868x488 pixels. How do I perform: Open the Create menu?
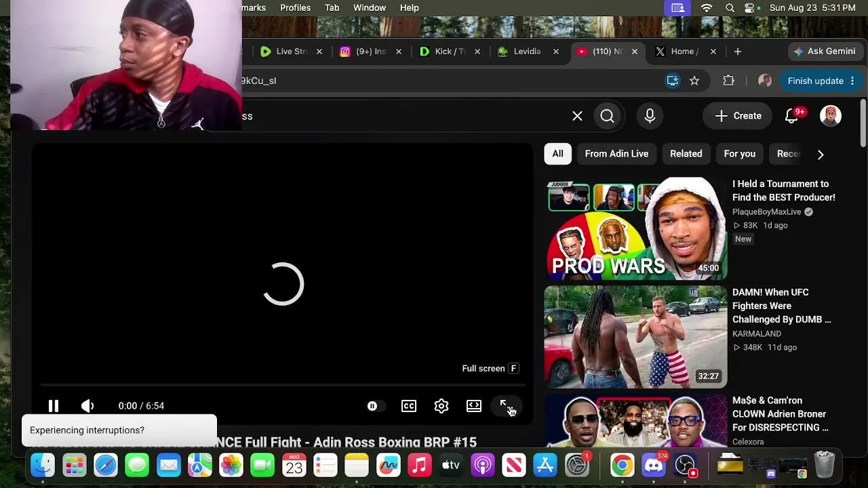[738, 116]
